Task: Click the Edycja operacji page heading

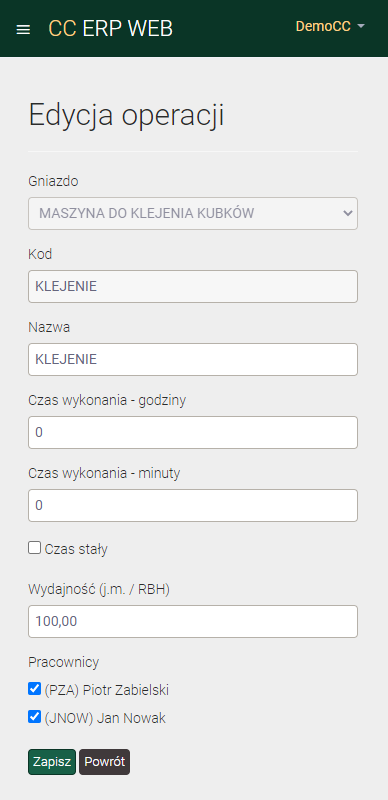Action: [x=126, y=115]
